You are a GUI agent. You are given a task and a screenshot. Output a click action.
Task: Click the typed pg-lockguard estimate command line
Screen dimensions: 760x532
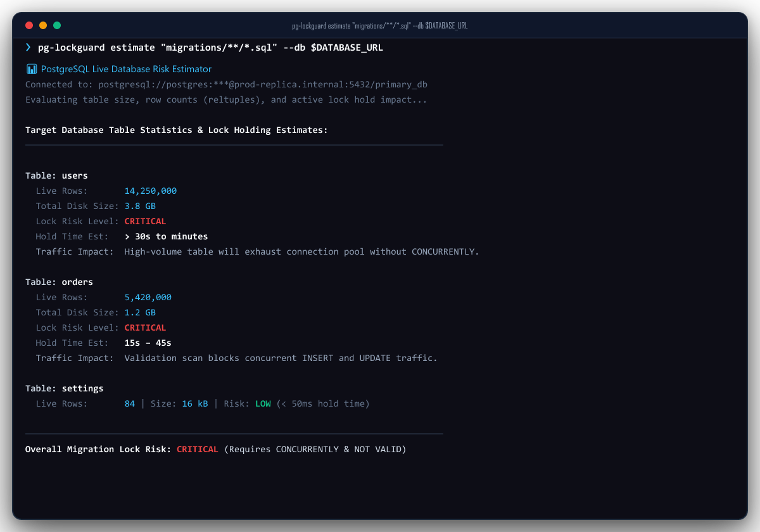210,47
